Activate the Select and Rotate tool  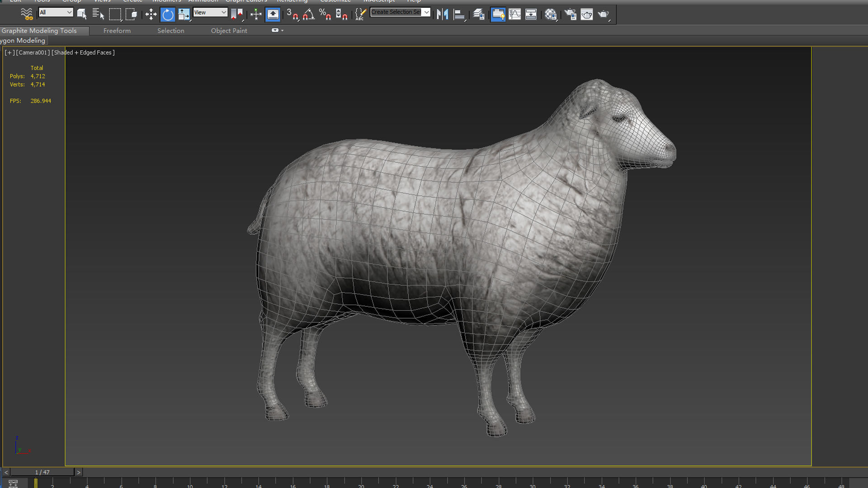click(168, 14)
